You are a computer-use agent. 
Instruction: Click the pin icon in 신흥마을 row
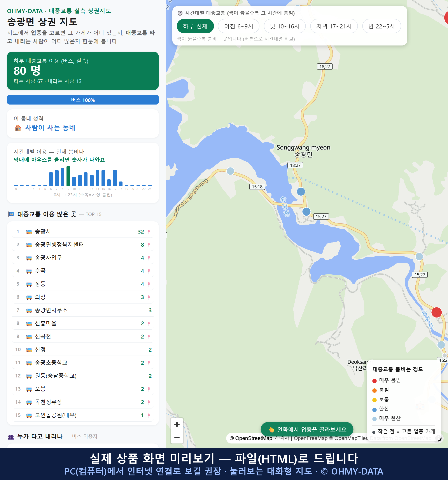149,324
